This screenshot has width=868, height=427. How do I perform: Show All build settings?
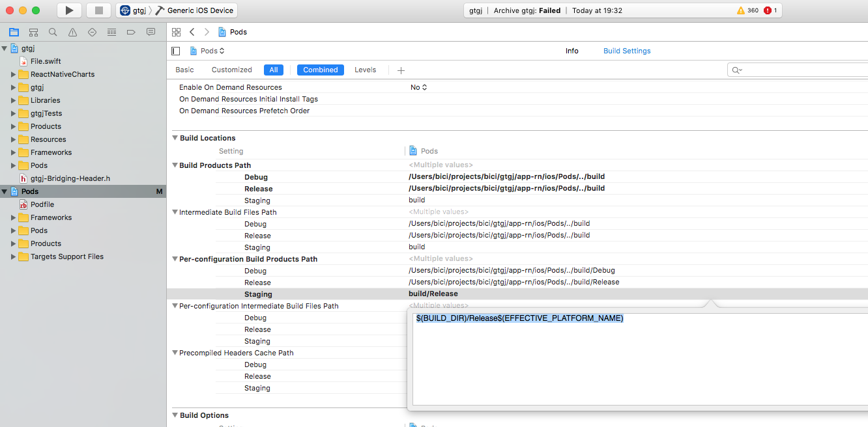274,70
